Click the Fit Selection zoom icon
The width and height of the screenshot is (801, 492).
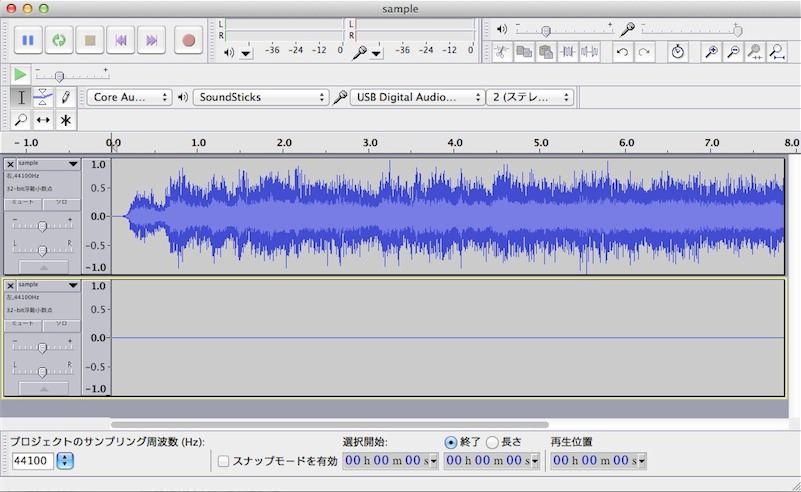pyautogui.click(x=755, y=52)
